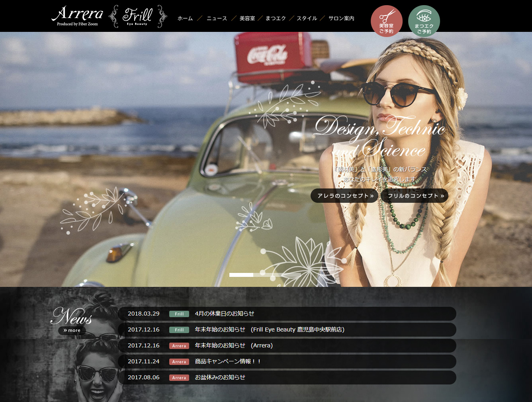532x402 pixels.
Task: Select the first slide indicator bar
Action: point(241,275)
